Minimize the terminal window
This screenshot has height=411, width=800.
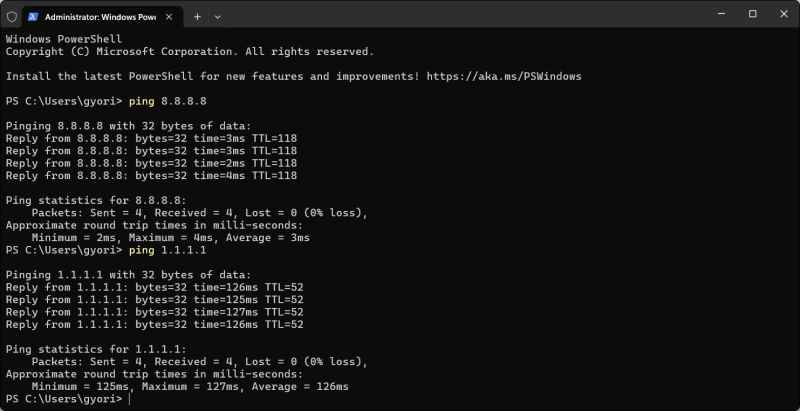pyautogui.click(x=721, y=14)
